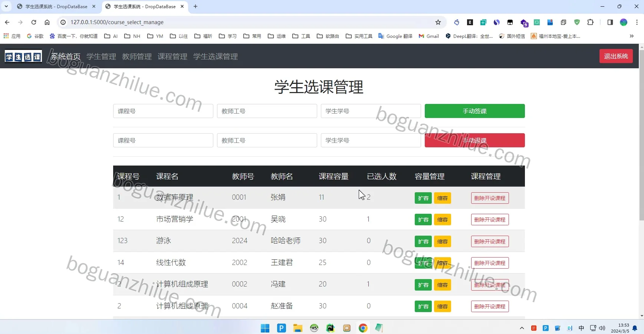Click 删除开设课程 for 线性代数

pos(490,263)
